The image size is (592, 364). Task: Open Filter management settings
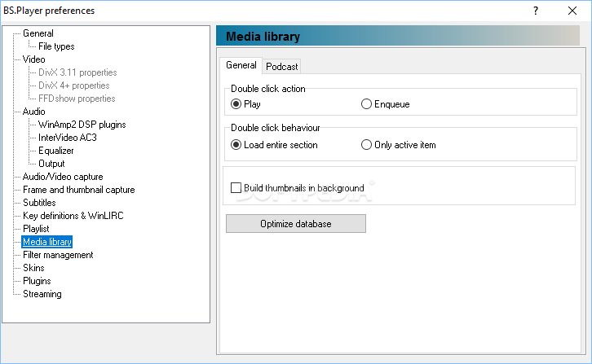click(58, 255)
